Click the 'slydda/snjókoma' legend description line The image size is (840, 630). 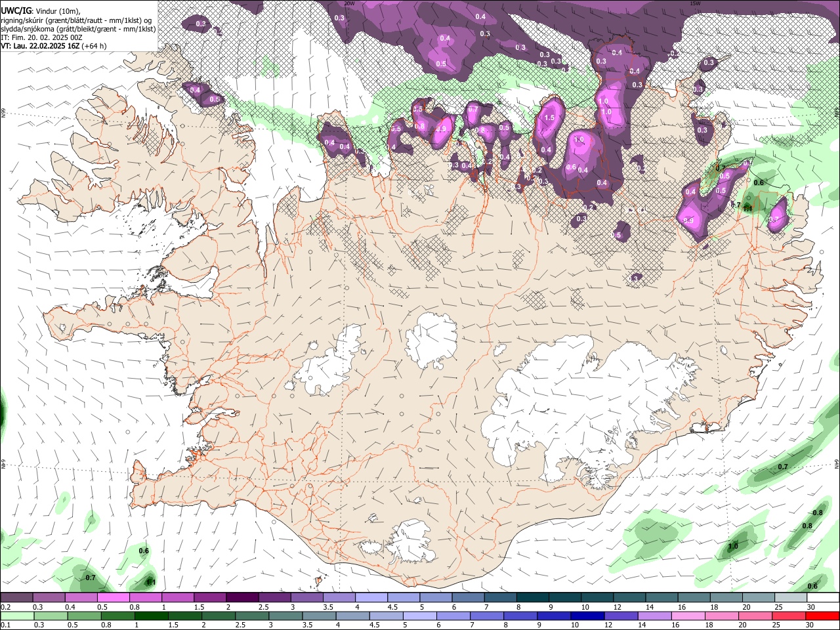pyautogui.click(x=78, y=29)
